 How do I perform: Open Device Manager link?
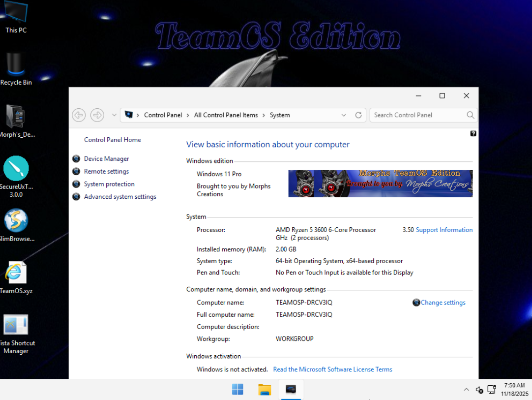[106, 159]
